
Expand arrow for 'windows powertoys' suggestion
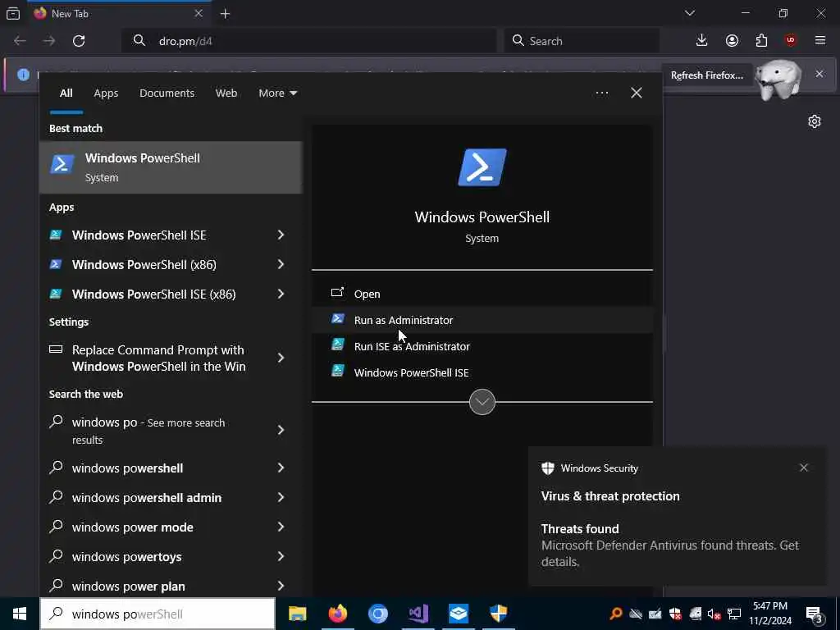point(281,556)
